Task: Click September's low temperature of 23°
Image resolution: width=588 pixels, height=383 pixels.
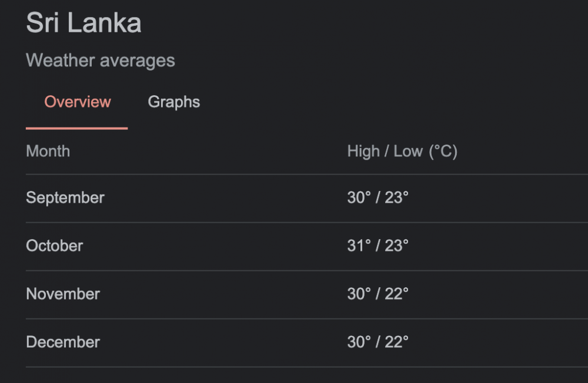Action: pos(396,198)
